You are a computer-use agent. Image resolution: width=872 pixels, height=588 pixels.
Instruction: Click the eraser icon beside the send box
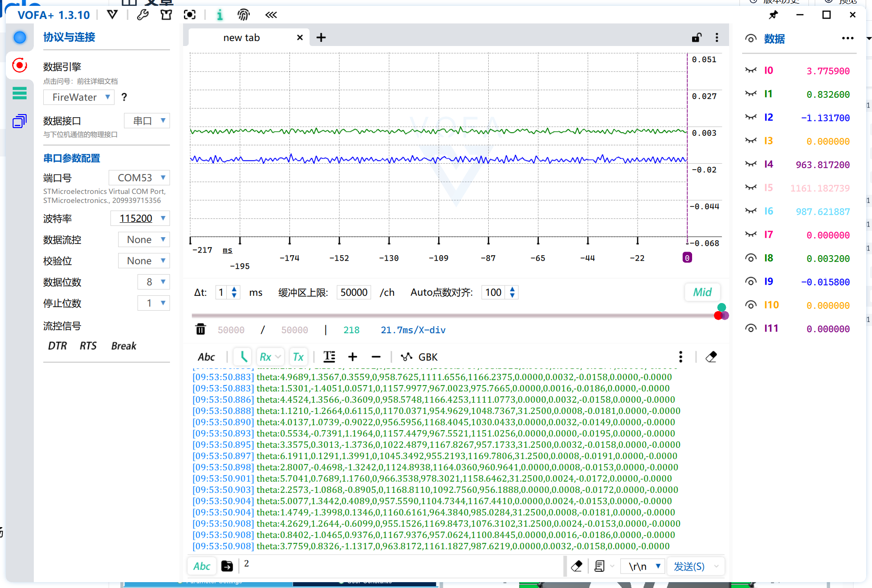point(576,566)
